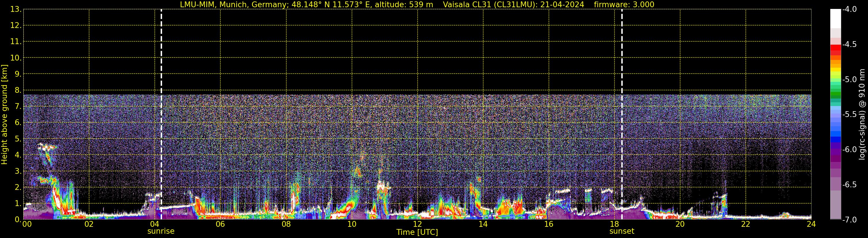Click the white dashed sunrise marker line
Image resolution: width=868 pixels, height=238 pixels.
click(x=162, y=101)
